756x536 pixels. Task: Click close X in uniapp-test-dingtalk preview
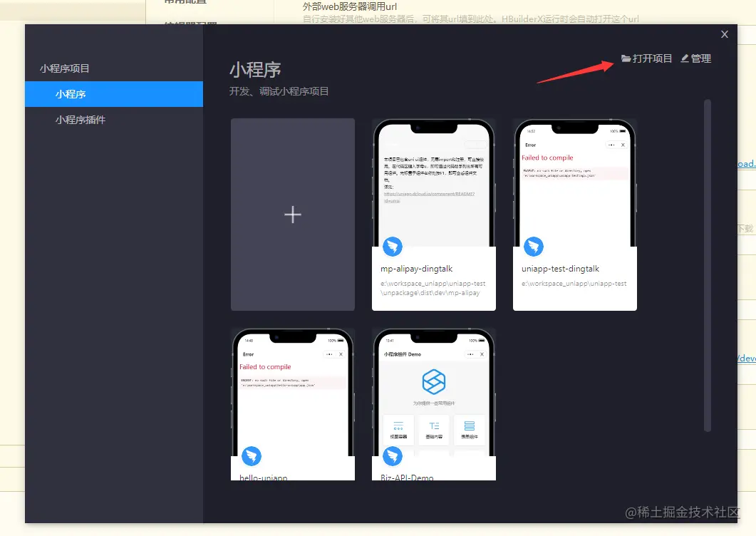(x=623, y=145)
